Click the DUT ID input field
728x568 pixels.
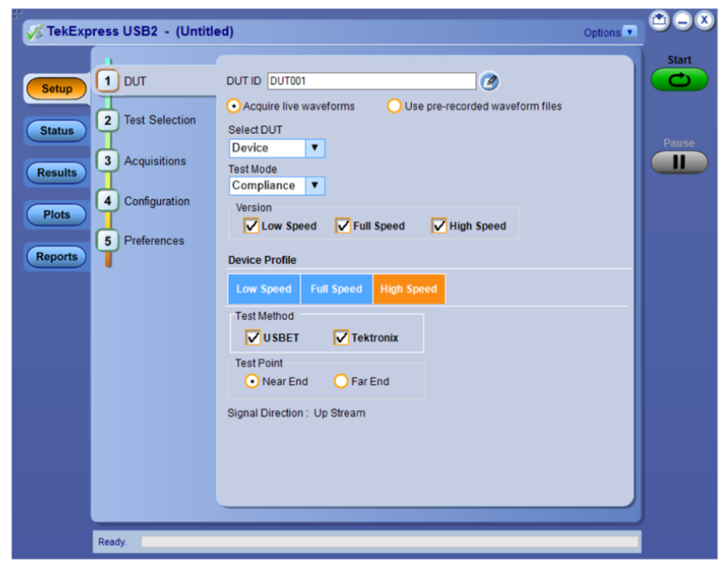click(x=372, y=81)
